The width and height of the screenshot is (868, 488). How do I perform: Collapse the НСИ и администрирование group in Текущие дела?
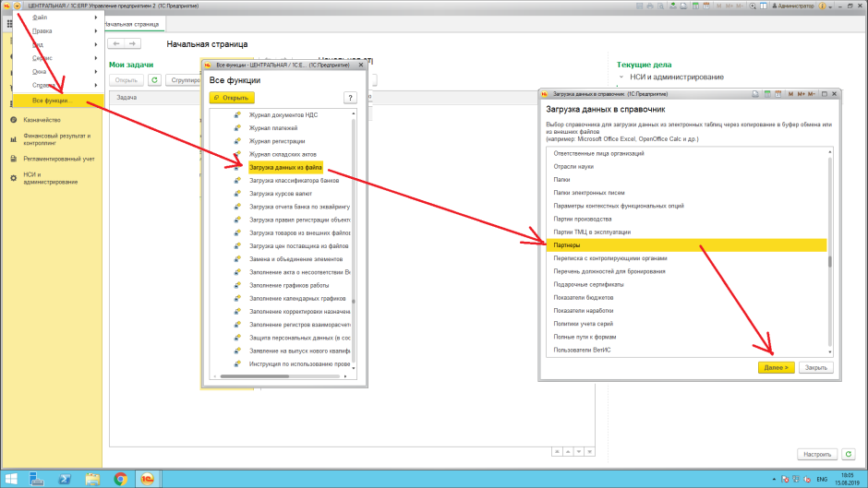pyautogui.click(x=621, y=77)
